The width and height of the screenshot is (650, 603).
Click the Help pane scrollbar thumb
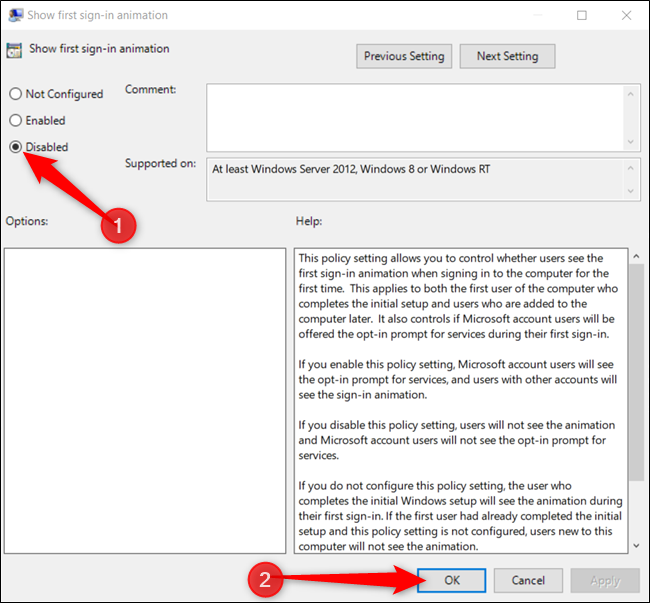click(x=636, y=372)
